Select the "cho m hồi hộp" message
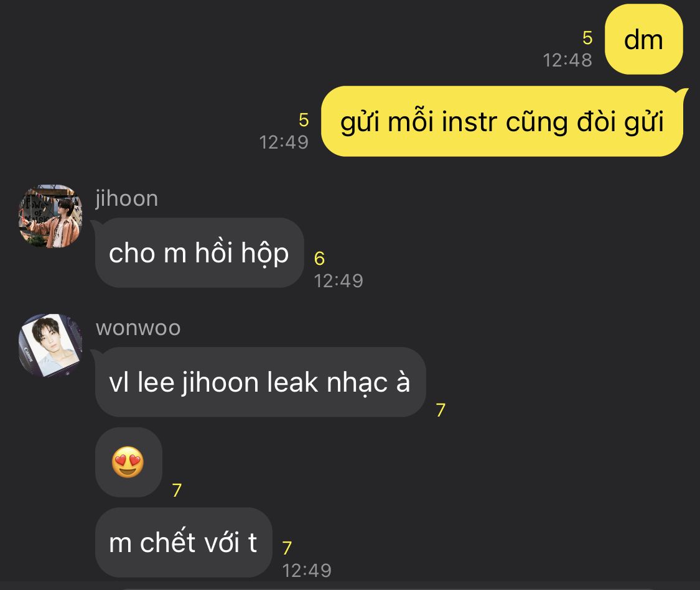 pos(199,253)
